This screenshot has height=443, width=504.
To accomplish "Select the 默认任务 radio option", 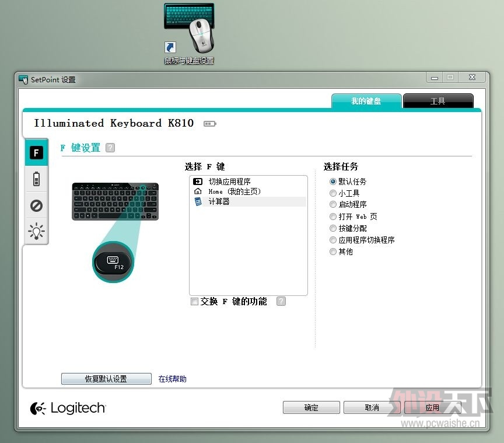I will coord(333,182).
